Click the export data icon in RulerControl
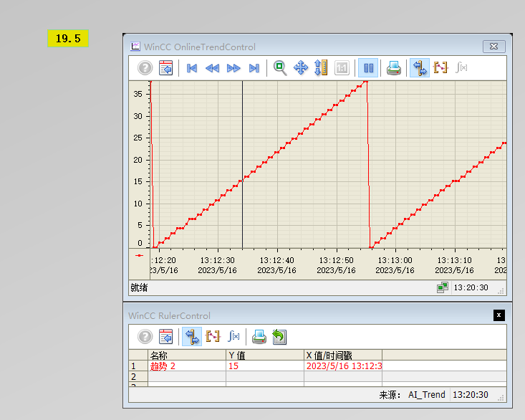 279,337
